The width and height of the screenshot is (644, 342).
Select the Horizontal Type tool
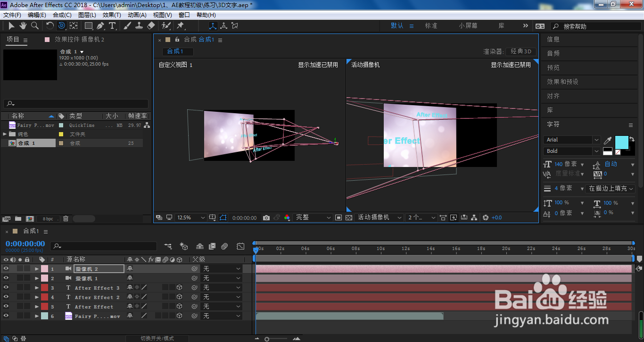(x=112, y=25)
